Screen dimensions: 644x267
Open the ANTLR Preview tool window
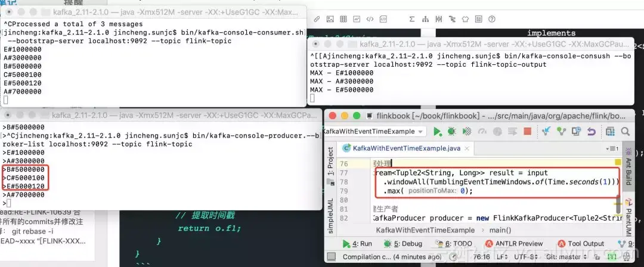(x=514, y=244)
